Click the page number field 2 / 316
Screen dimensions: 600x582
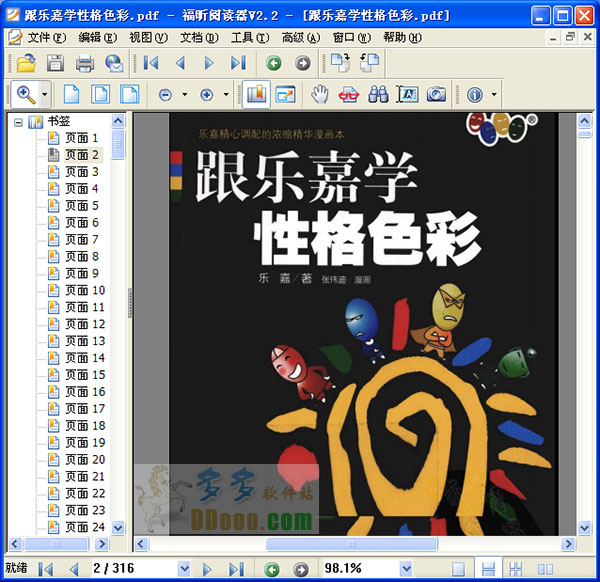click(x=135, y=569)
